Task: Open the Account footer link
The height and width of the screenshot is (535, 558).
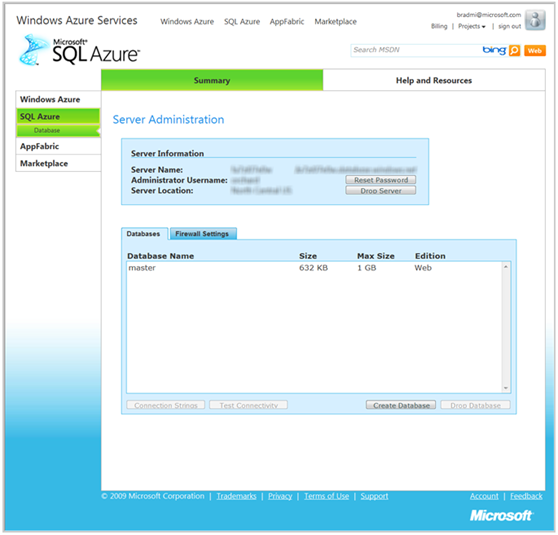Action: pyautogui.click(x=484, y=496)
